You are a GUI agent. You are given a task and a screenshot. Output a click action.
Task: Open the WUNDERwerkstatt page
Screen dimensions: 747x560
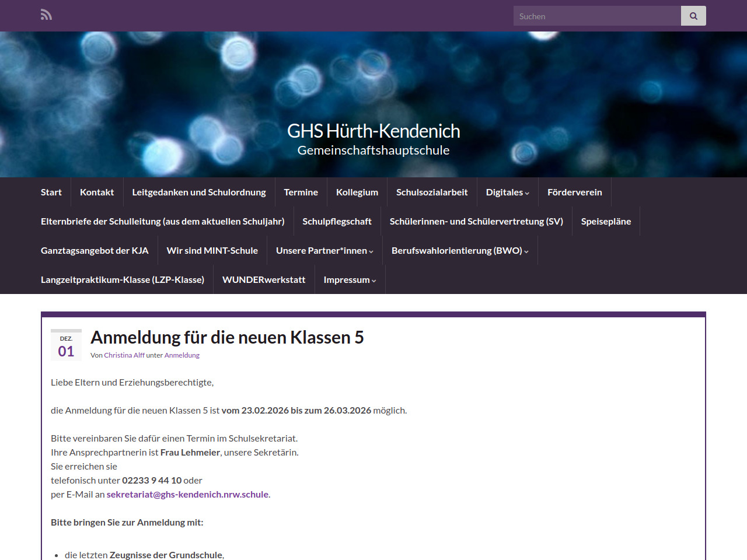pyautogui.click(x=264, y=280)
